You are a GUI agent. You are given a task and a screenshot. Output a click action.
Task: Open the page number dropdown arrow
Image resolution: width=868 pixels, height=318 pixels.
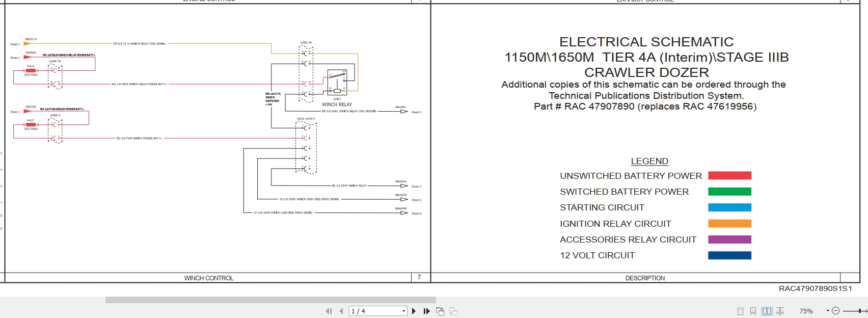(x=403, y=311)
